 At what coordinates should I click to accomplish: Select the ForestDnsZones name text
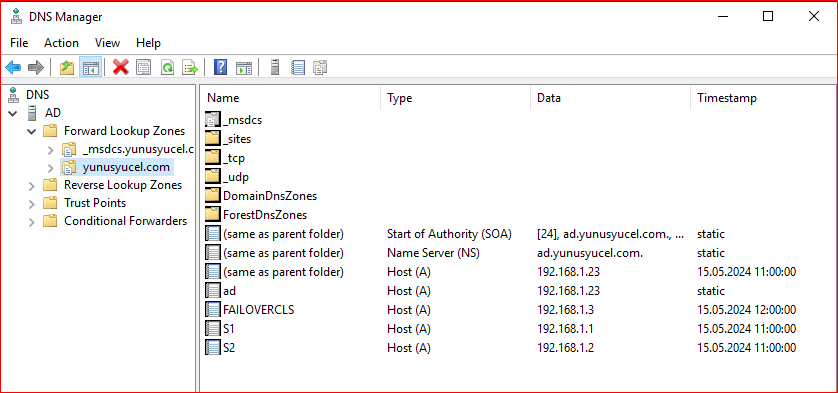click(265, 215)
